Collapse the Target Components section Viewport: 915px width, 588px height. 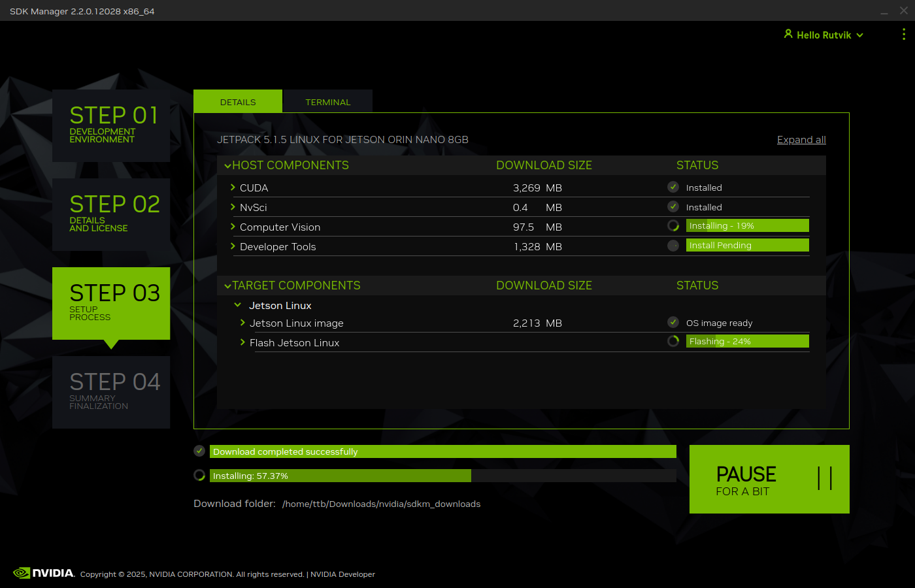click(x=228, y=286)
